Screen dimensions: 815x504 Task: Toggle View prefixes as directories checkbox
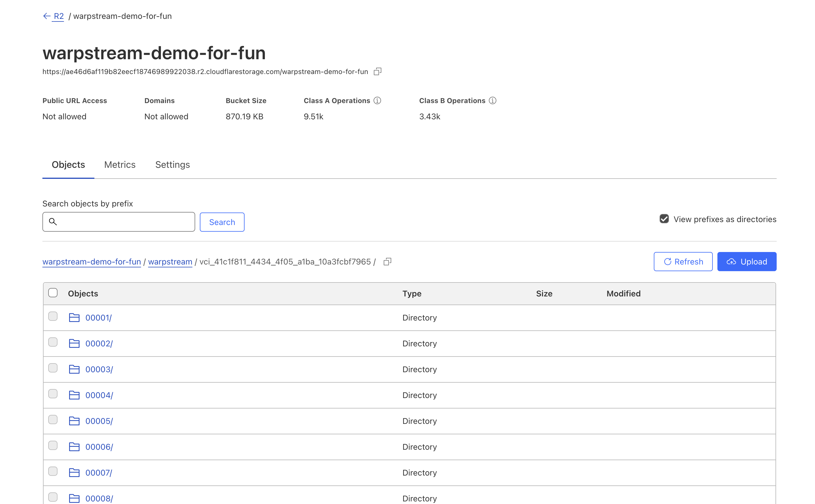point(664,219)
